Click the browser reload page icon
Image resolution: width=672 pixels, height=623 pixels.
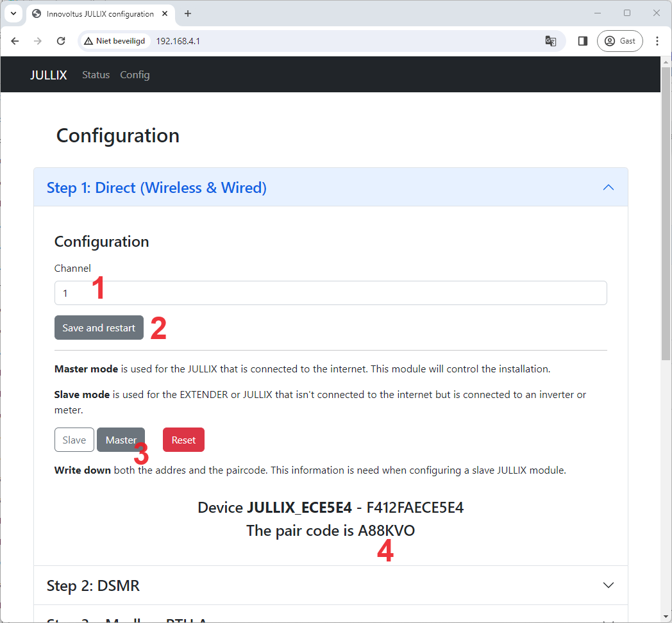click(61, 41)
